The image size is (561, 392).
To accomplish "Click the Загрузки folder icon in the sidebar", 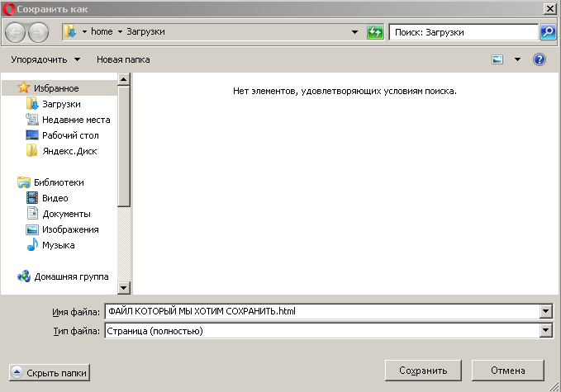I will (32, 104).
